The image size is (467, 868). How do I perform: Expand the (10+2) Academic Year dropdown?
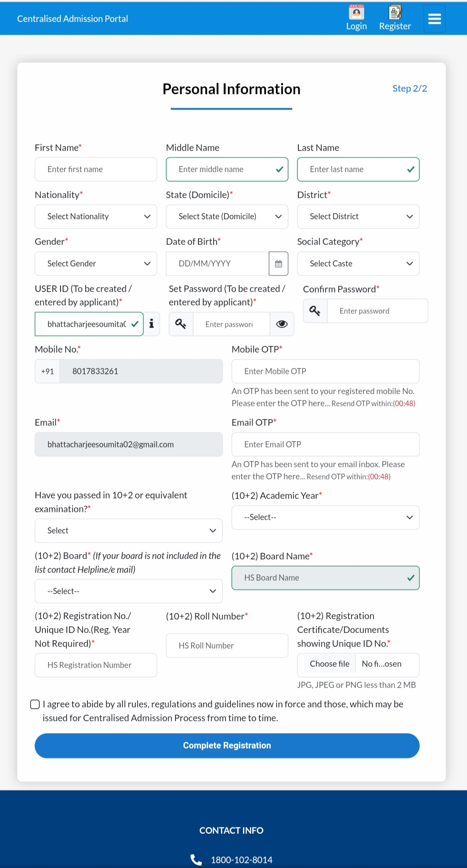(325, 518)
